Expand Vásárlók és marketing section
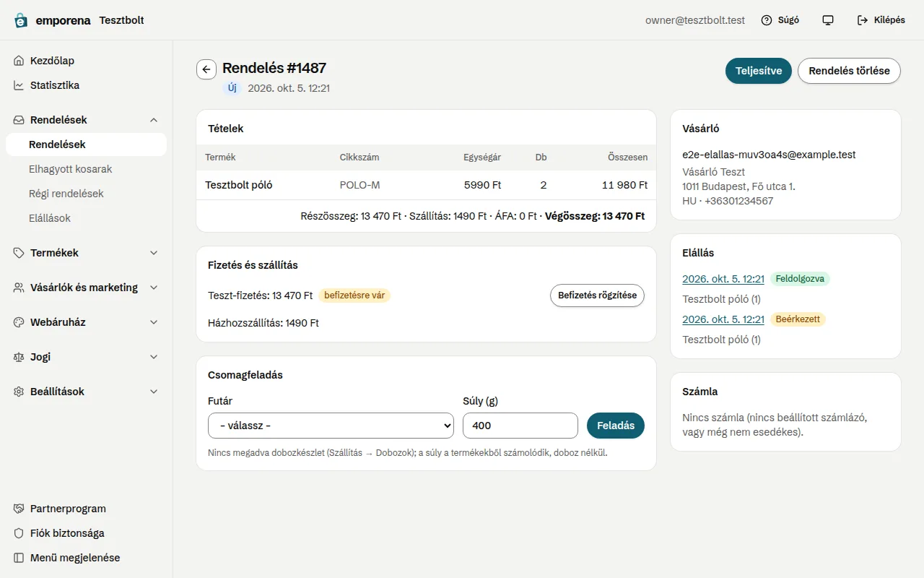 tap(87, 288)
